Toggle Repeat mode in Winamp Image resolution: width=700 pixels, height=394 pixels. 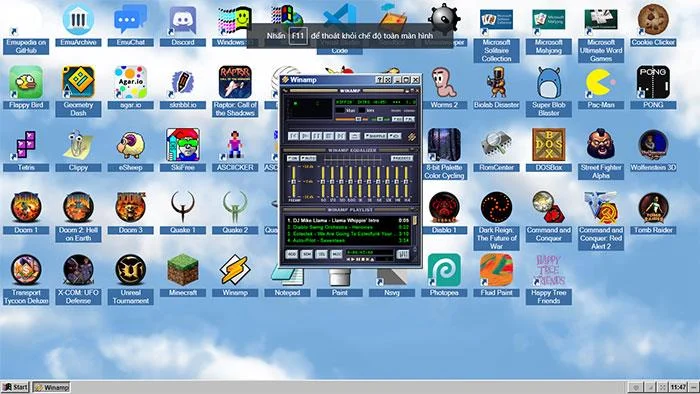[395, 136]
